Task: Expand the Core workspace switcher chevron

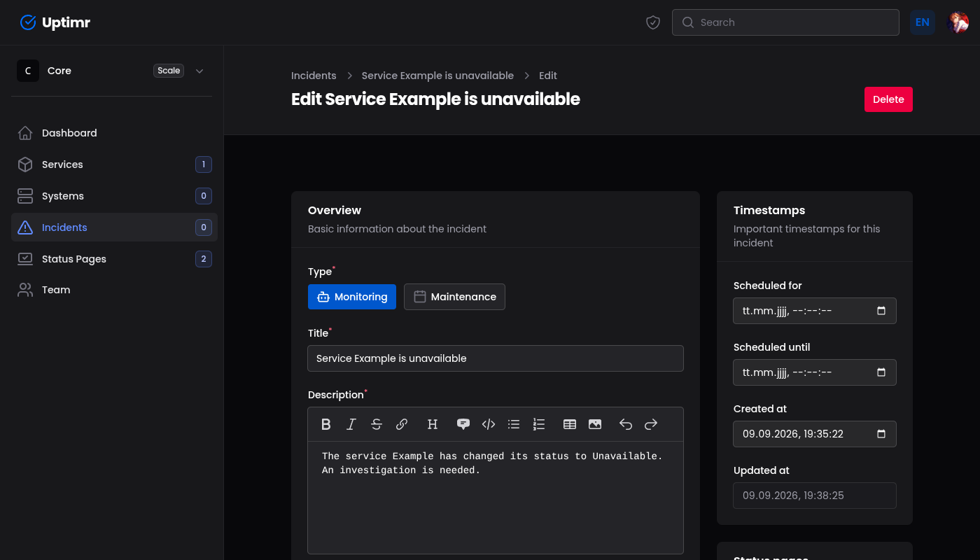Action: click(x=199, y=71)
